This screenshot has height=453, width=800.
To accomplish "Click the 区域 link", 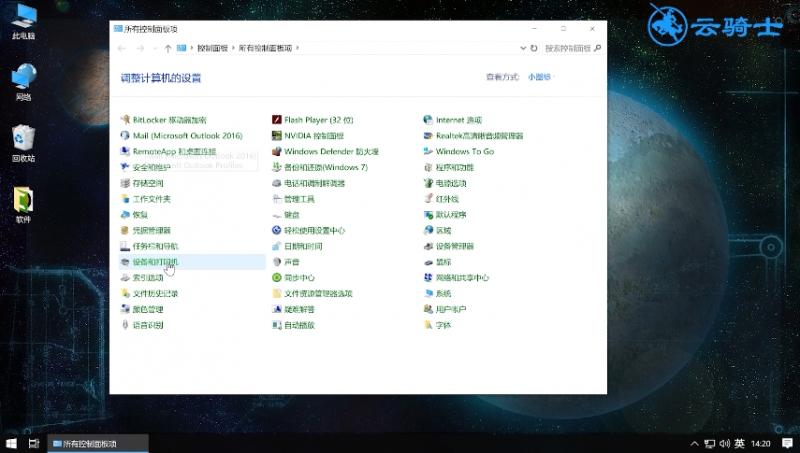I will (x=443, y=231).
